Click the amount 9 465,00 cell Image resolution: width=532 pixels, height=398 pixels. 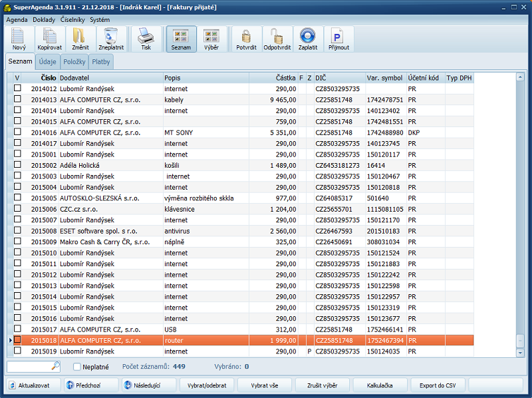coord(273,100)
